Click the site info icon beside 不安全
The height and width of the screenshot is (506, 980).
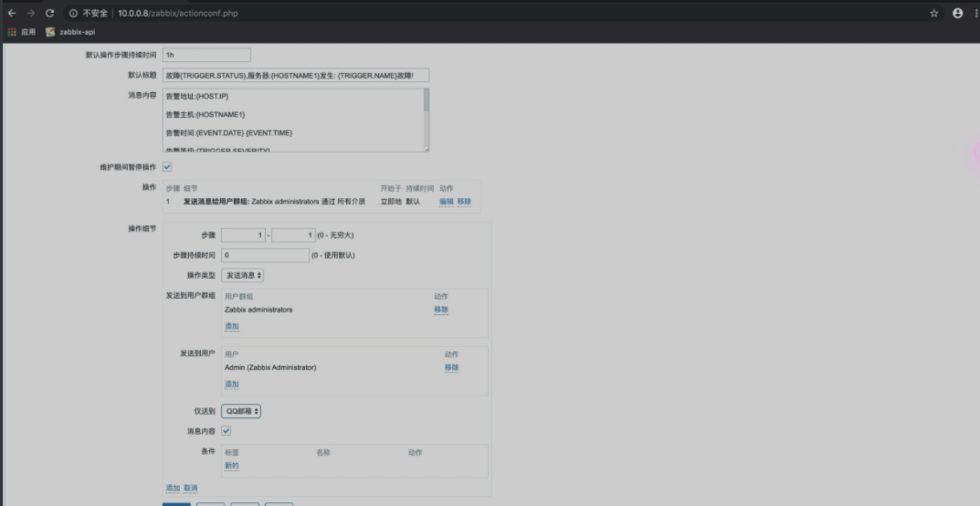(73, 13)
